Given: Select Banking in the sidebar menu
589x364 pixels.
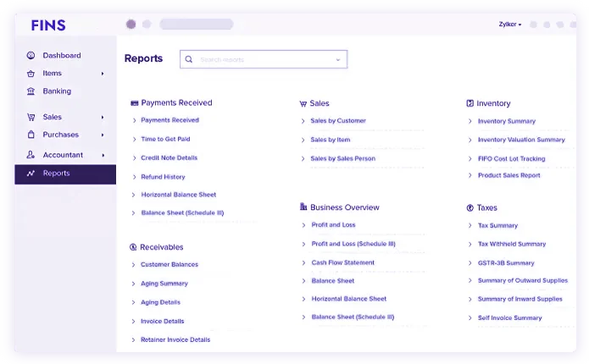Looking at the screenshot, I should 57,91.
